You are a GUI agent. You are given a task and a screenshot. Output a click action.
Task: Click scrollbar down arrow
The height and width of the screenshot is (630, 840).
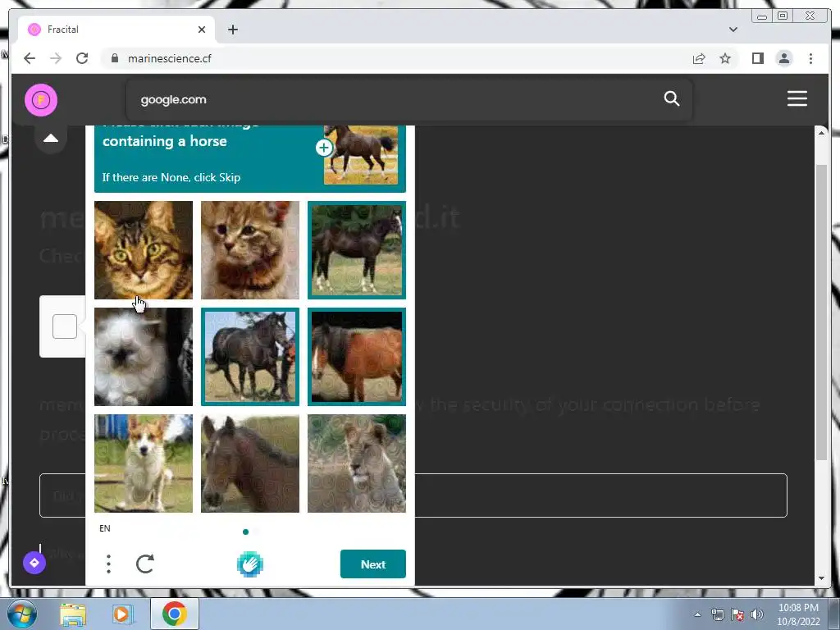coord(821,578)
